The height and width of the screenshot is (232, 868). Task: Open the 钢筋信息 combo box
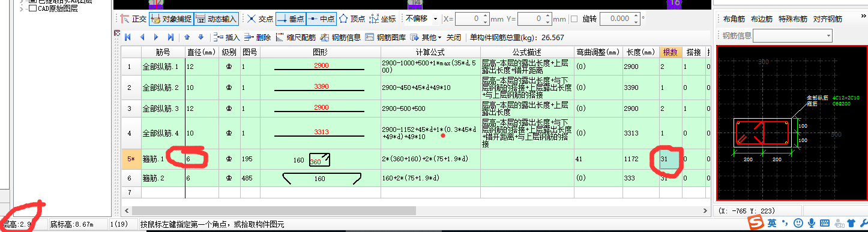[x=792, y=36]
